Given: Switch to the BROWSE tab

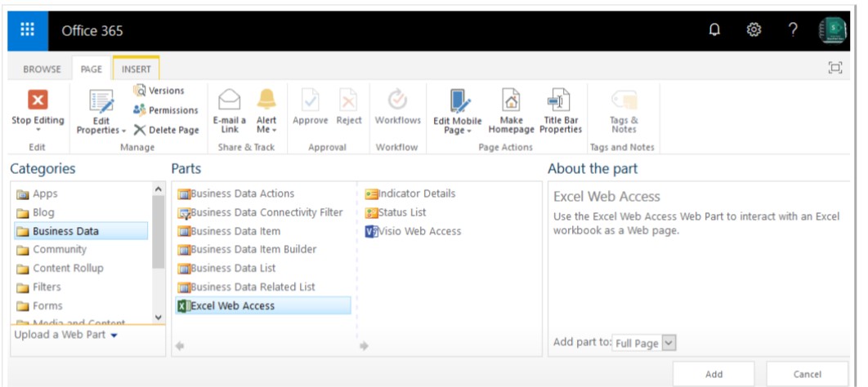Looking at the screenshot, I should [42, 69].
